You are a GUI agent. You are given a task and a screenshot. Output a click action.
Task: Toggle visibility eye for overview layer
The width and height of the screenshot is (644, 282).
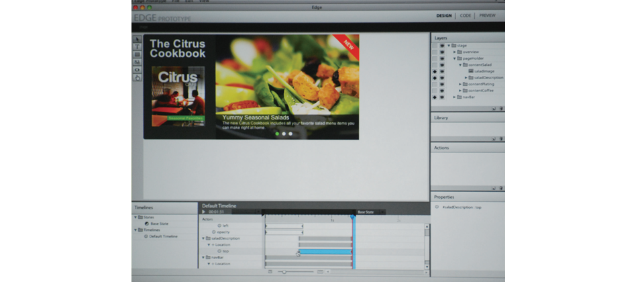442,52
